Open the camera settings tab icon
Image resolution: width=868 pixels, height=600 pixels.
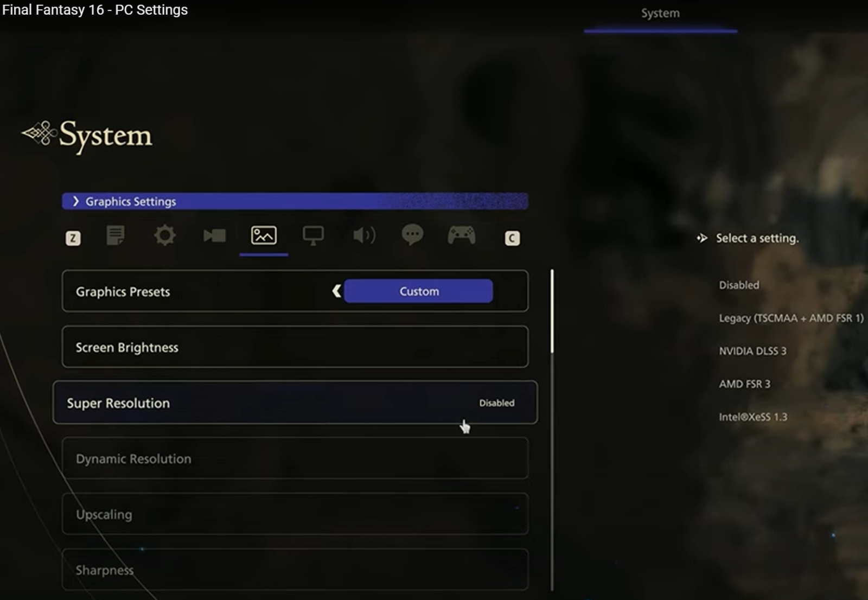215,235
